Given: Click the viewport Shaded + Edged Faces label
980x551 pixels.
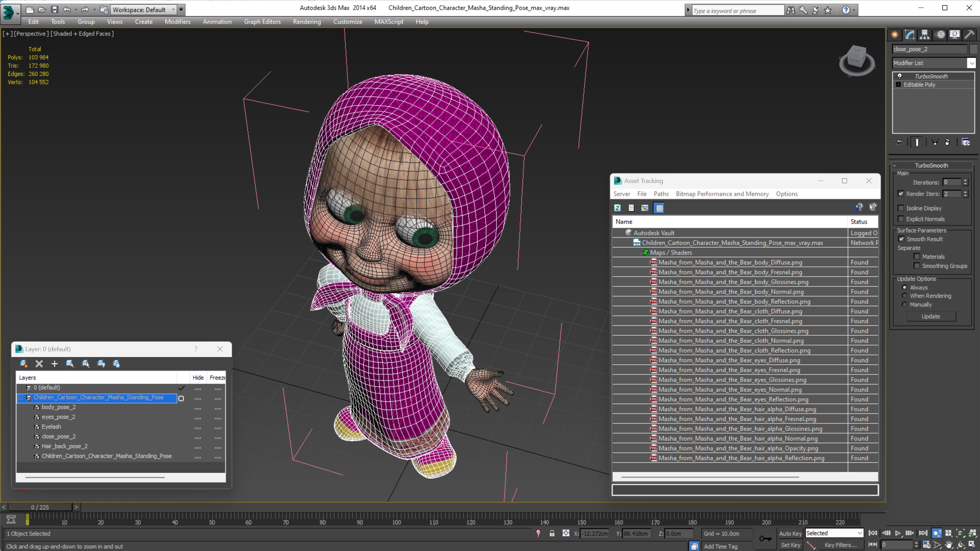Looking at the screenshot, I should click(x=82, y=33).
